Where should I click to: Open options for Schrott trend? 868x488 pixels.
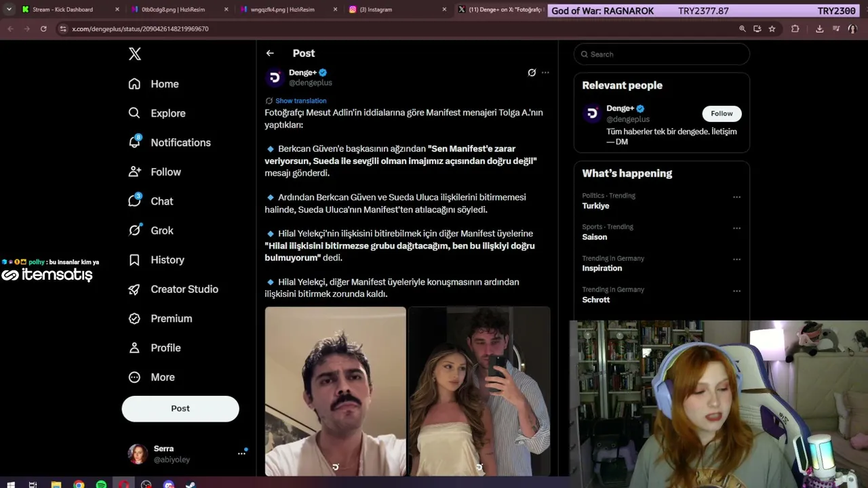pyautogui.click(x=736, y=291)
